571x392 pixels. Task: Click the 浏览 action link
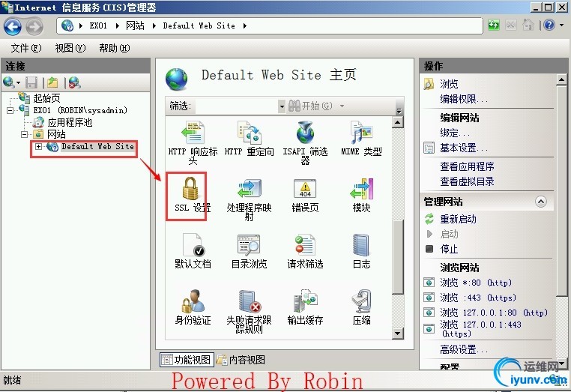click(449, 84)
